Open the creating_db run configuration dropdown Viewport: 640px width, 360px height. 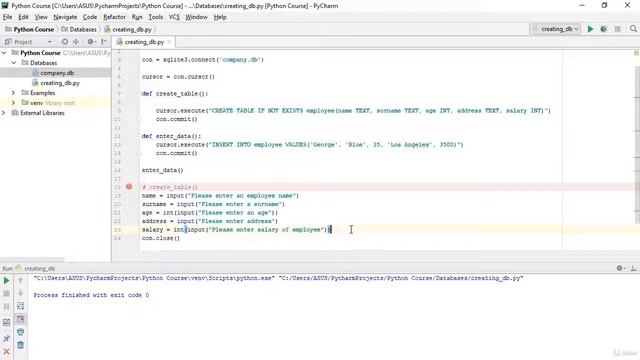556,29
